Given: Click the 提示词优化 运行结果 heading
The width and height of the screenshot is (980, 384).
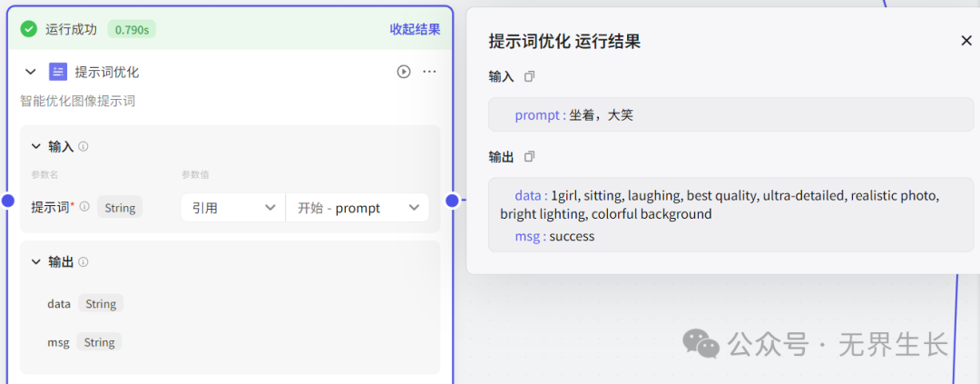Looking at the screenshot, I should point(564,42).
